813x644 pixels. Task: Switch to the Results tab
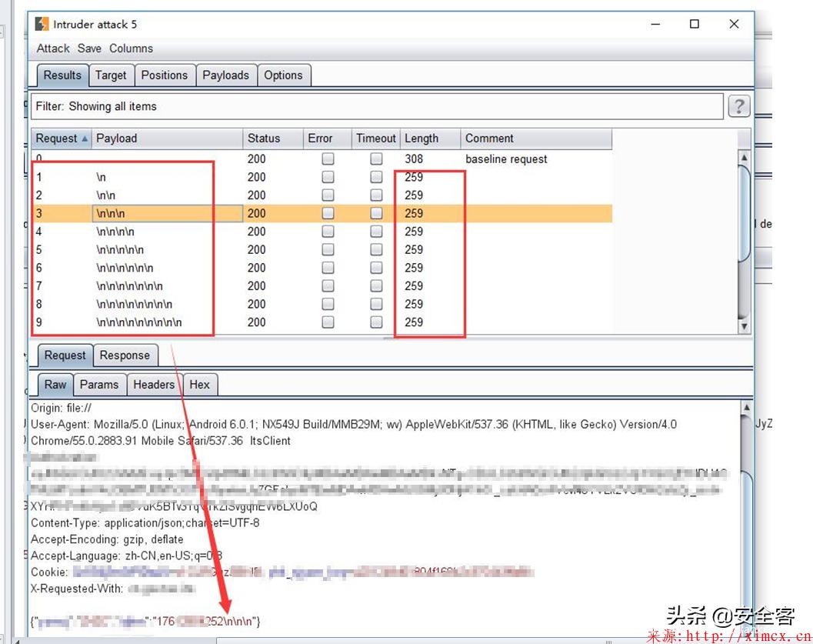[62, 75]
